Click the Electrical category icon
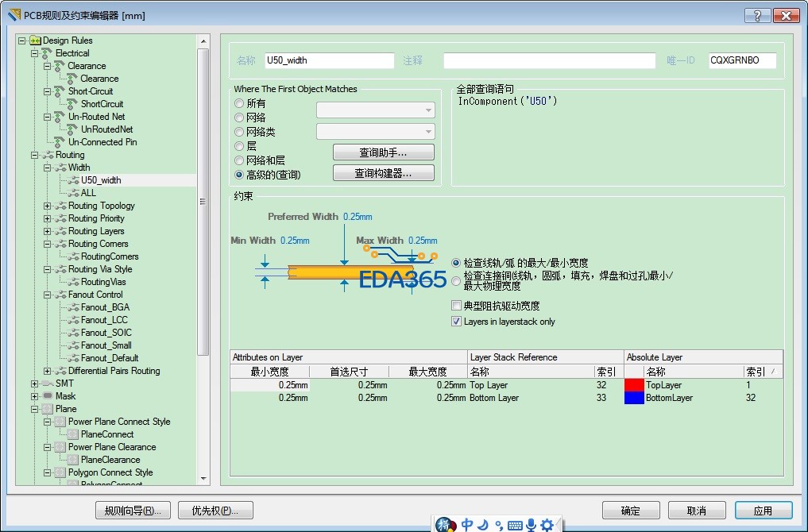 pos(48,53)
